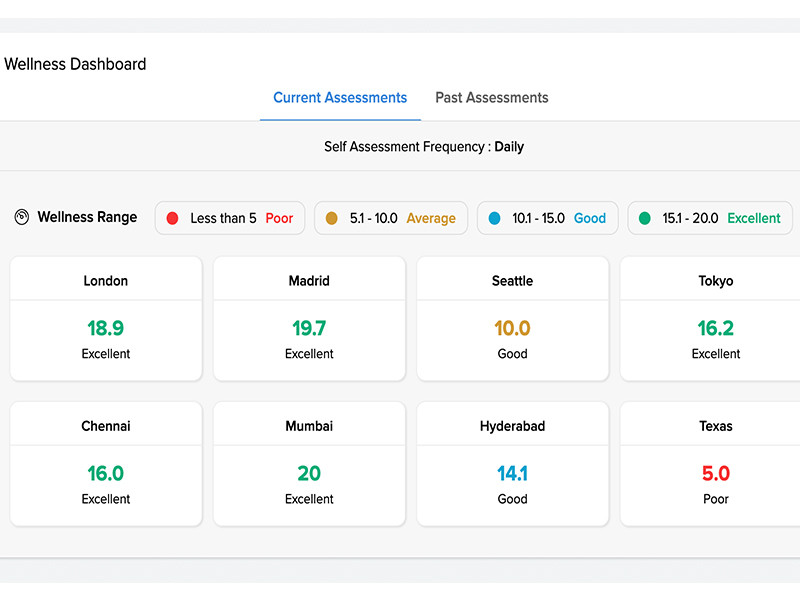Image resolution: width=800 pixels, height=600 pixels.
Task: Click the red Poor range dot
Action: pyautogui.click(x=172, y=218)
